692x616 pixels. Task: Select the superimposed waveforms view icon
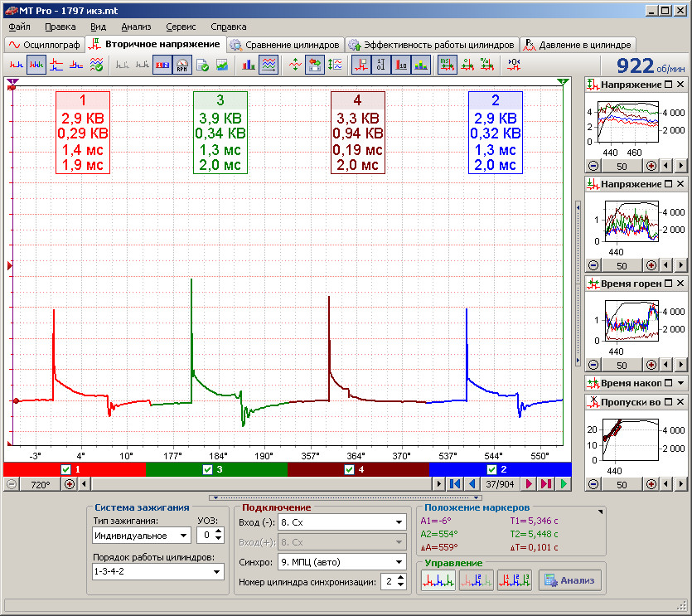click(x=76, y=65)
